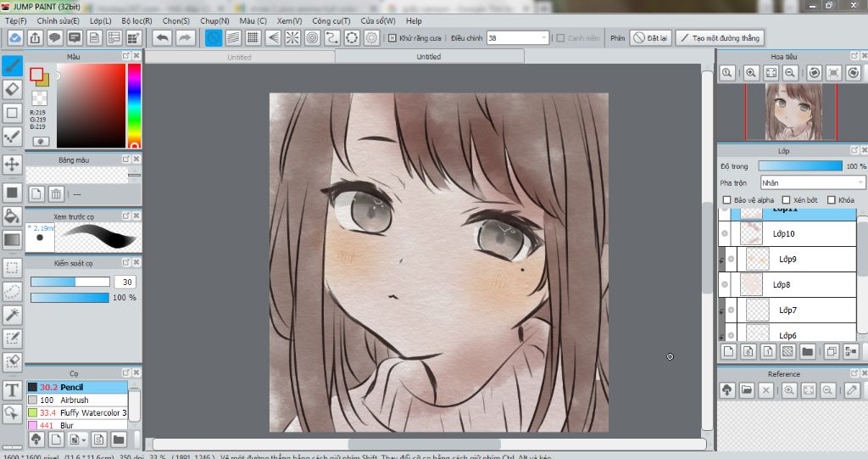Select the Brush tool in left toolbar

[12, 66]
